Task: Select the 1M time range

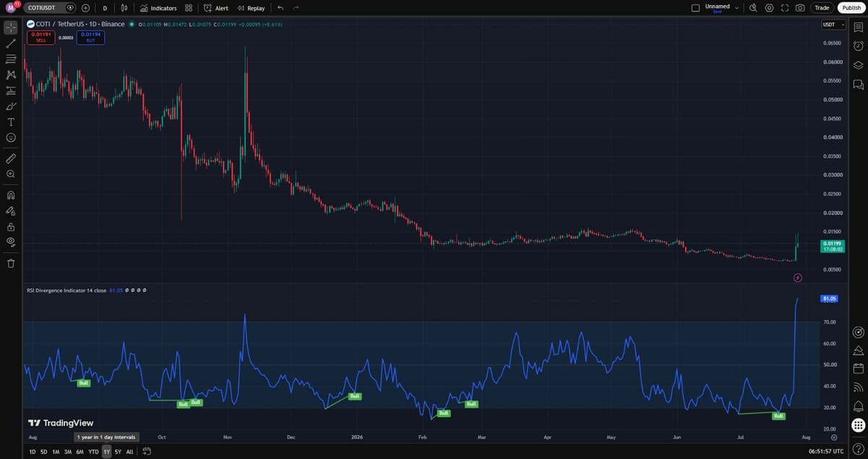Action: tap(56, 452)
